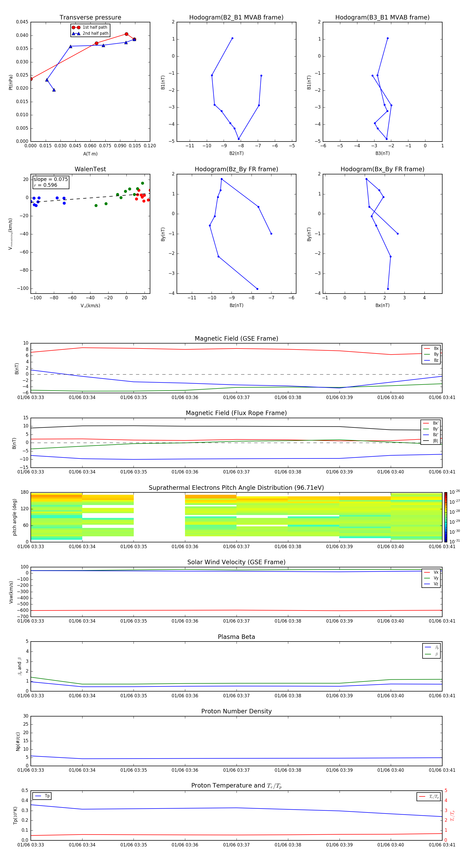
Task: Click the lowest blue triangle on 2nd half path
Action: pyautogui.click(x=54, y=90)
